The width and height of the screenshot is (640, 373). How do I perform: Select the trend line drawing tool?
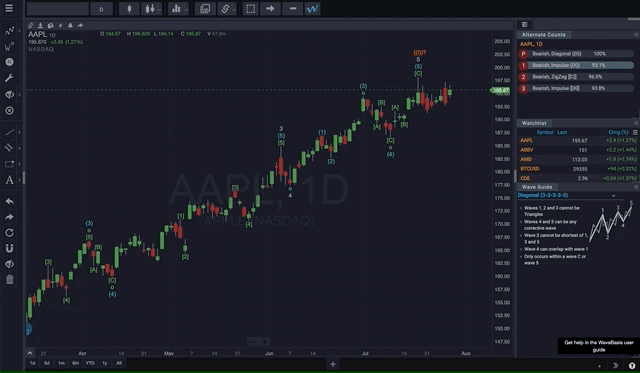tap(9, 132)
